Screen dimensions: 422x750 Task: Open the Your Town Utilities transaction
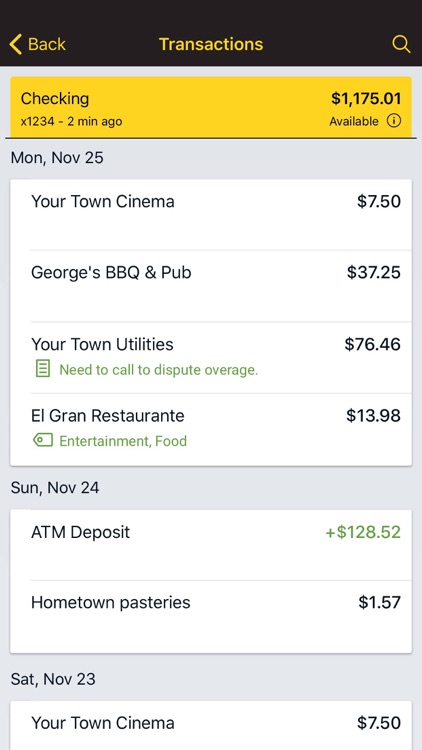[211, 357]
